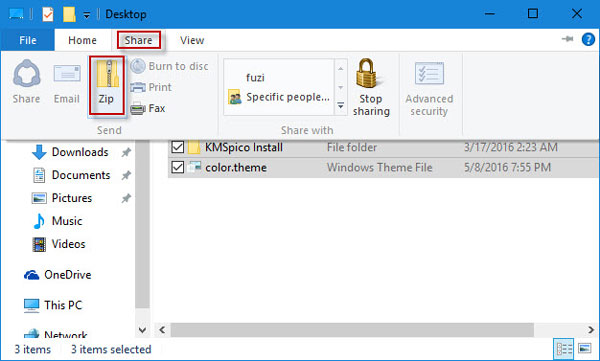This screenshot has width=600, height=361.
Task: Select This PC in navigation pane
Action: [x=53, y=305]
